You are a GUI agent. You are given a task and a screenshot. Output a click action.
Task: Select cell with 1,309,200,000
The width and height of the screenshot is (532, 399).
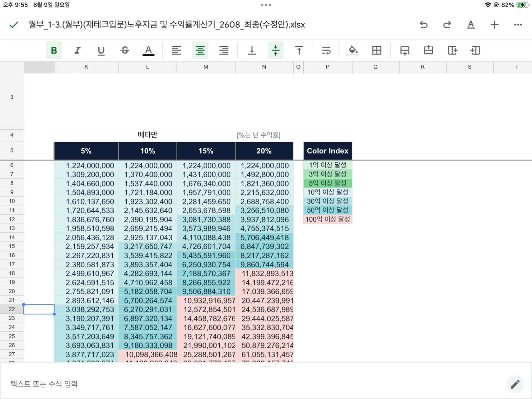(x=86, y=175)
